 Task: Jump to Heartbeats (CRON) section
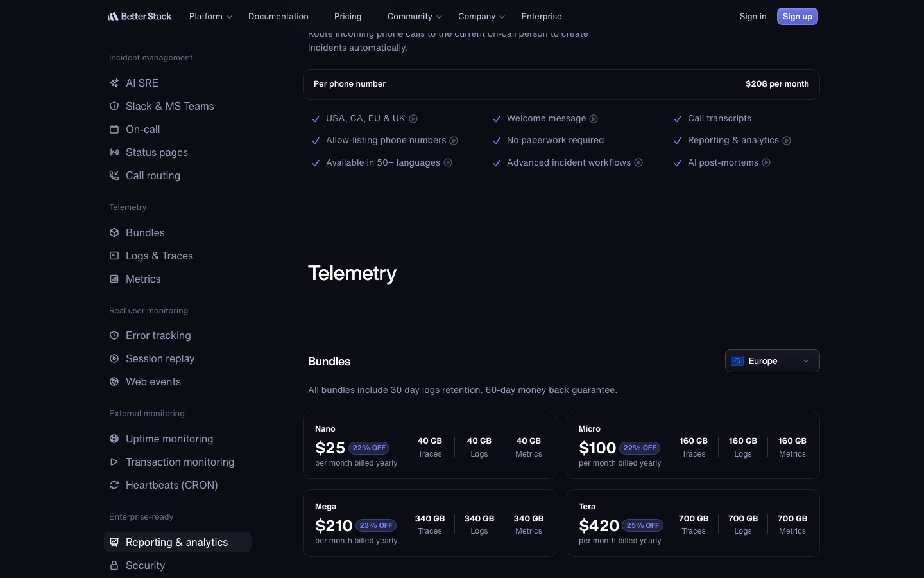coord(171,485)
